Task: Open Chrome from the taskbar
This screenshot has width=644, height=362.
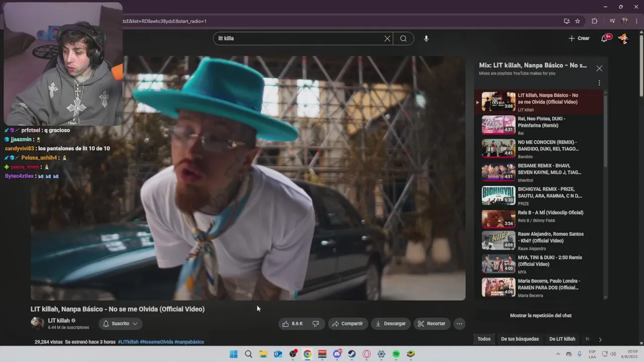Action: pos(307,354)
